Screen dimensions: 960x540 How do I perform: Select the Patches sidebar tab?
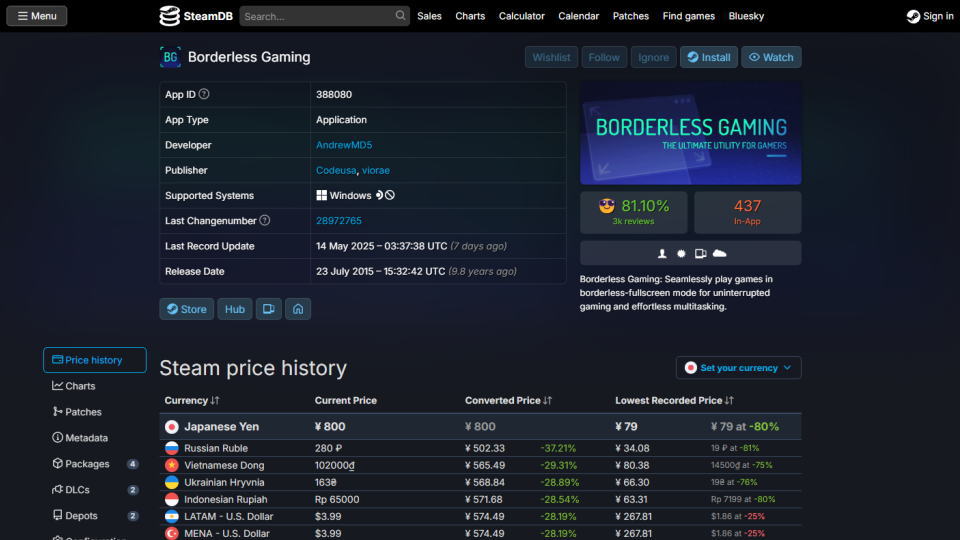(95, 412)
